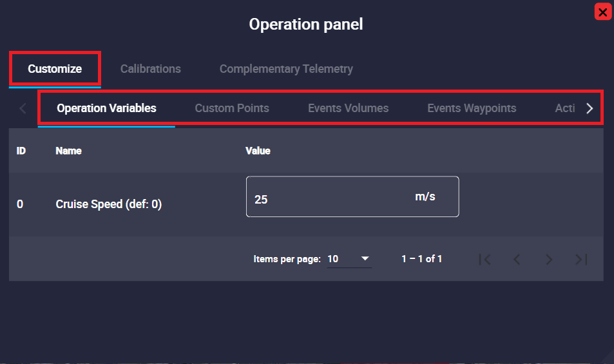Click the left chevron to scroll sub-tabs back
The image size is (614, 364).
[23, 108]
